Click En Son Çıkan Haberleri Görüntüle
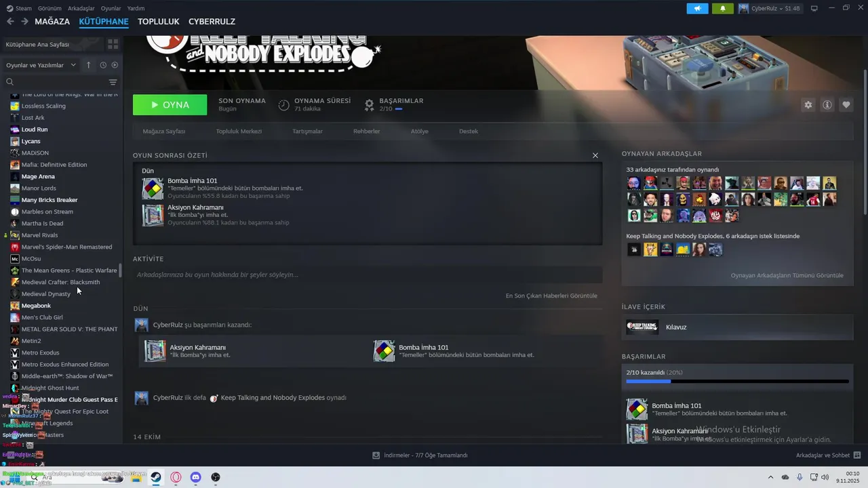The image size is (868, 488). [x=551, y=296]
